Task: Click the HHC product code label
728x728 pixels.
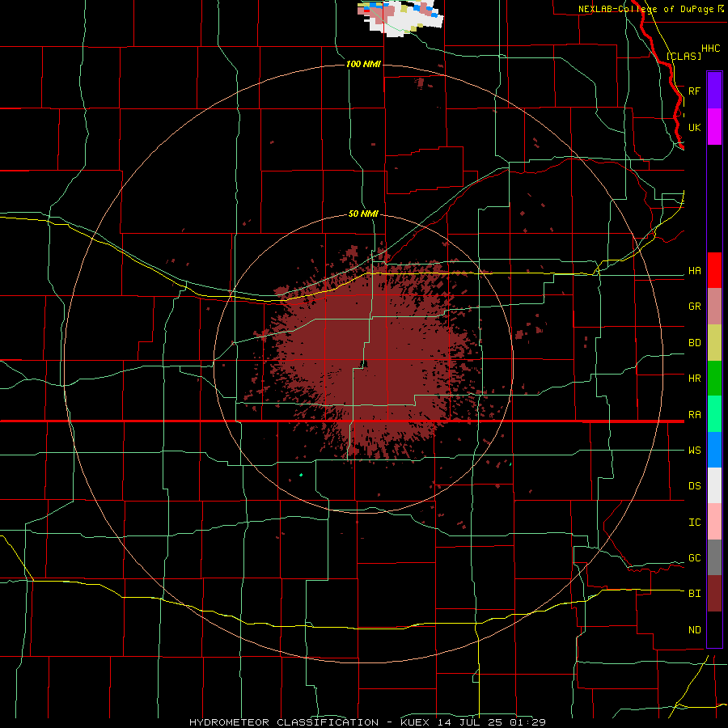Action: click(710, 49)
